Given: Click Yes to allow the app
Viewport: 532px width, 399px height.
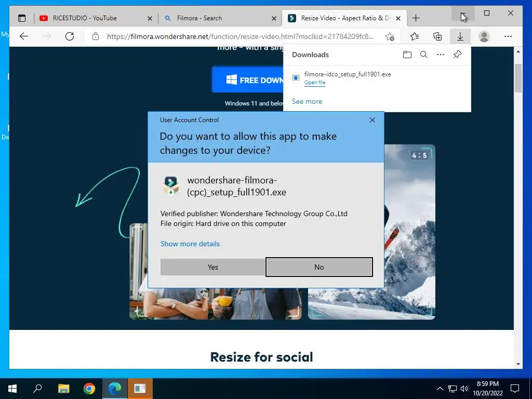Looking at the screenshot, I should coord(212,267).
